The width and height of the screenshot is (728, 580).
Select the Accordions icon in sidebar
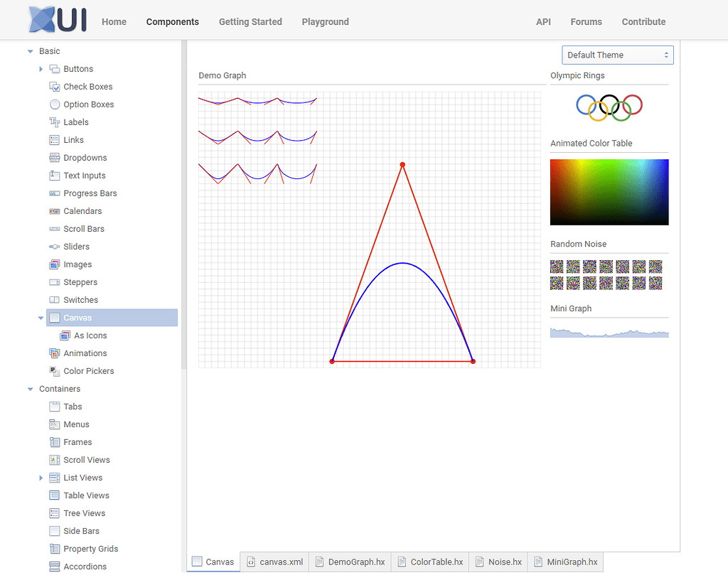click(55, 566)
